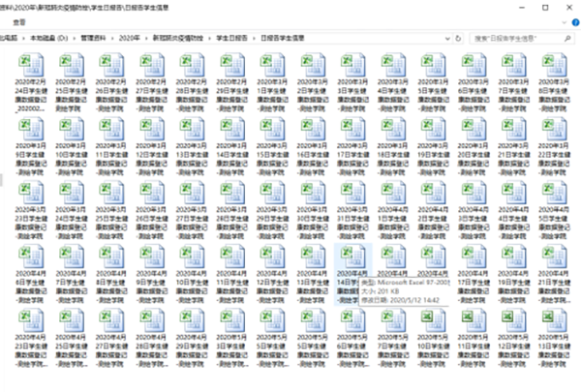The width and height of the screenshot is (581, 392).
Task: Select the 2020年3月3日 Excel file icon
Action: click(x=353, y=65)
